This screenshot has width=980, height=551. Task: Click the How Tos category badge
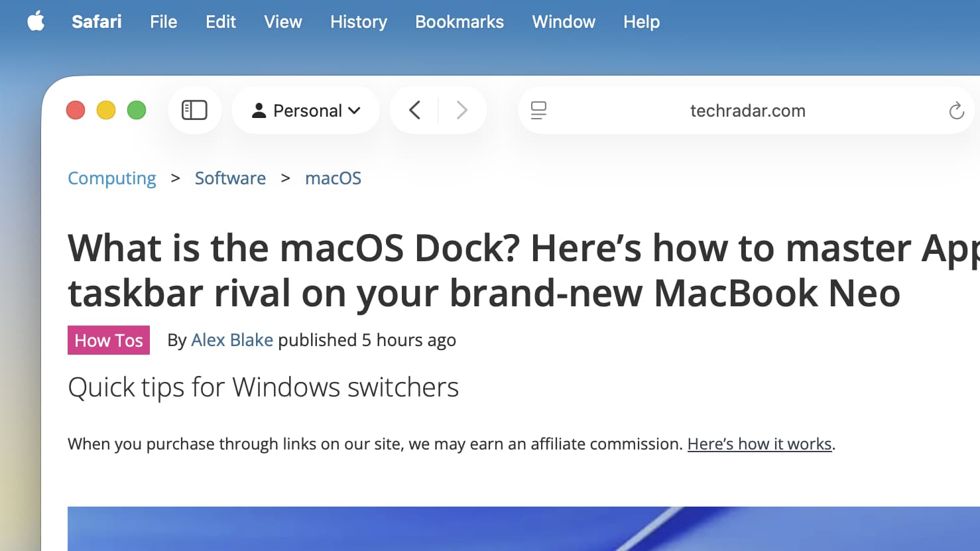[108, 340]
